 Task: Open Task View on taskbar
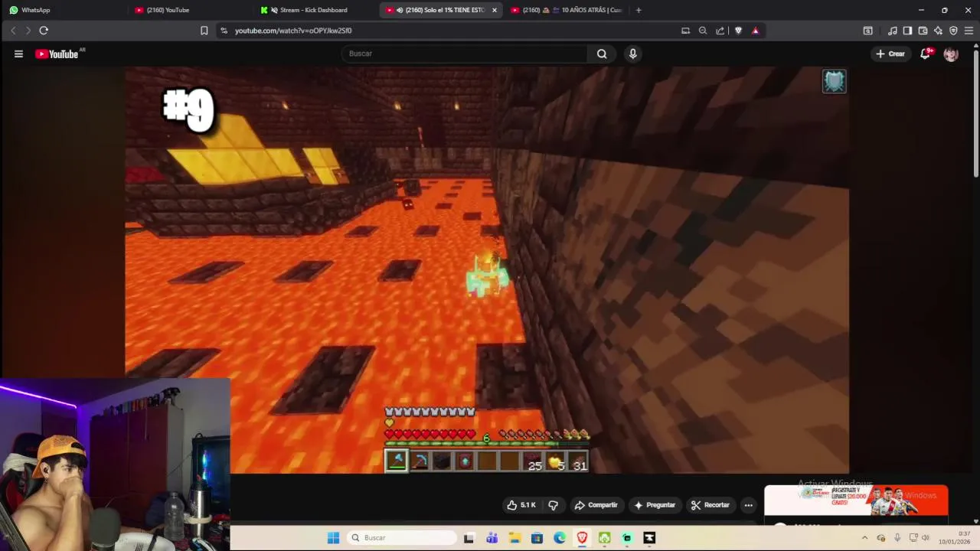[x=469, y=538]
